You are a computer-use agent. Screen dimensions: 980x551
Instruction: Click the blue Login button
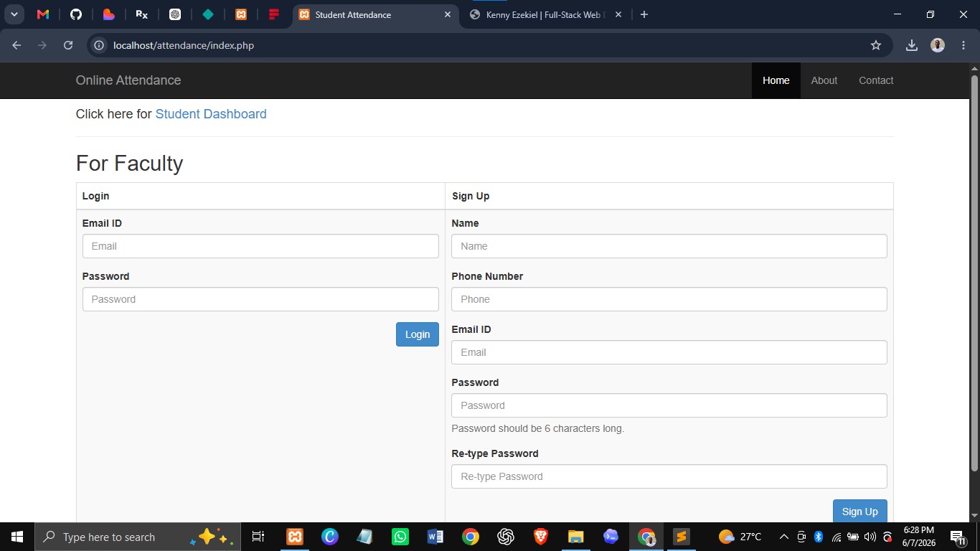pos(418,334)
